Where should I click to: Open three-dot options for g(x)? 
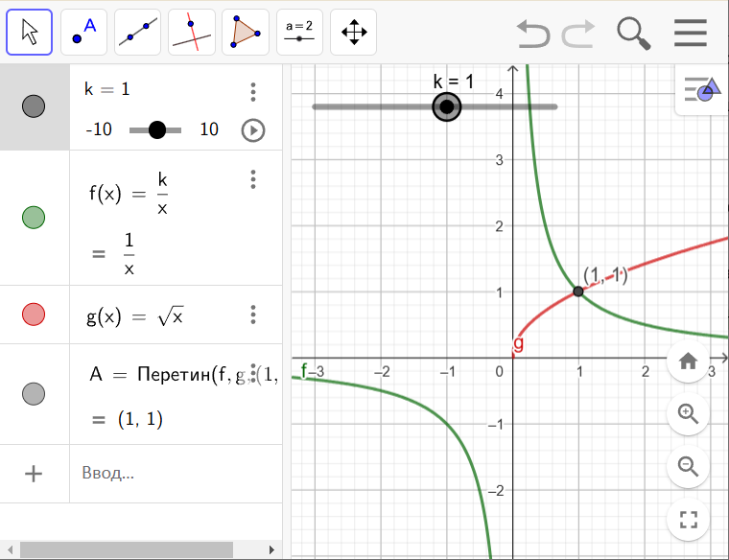click(x=253, y=315)
